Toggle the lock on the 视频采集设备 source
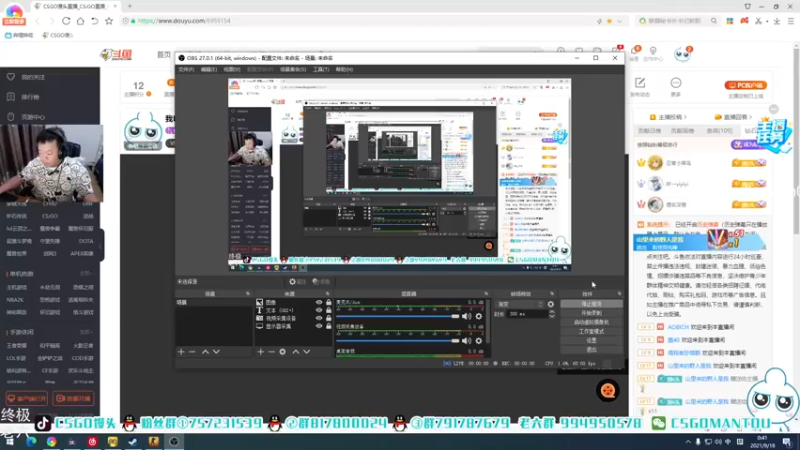This screenshot has height=450, width=800. [329, 318]
